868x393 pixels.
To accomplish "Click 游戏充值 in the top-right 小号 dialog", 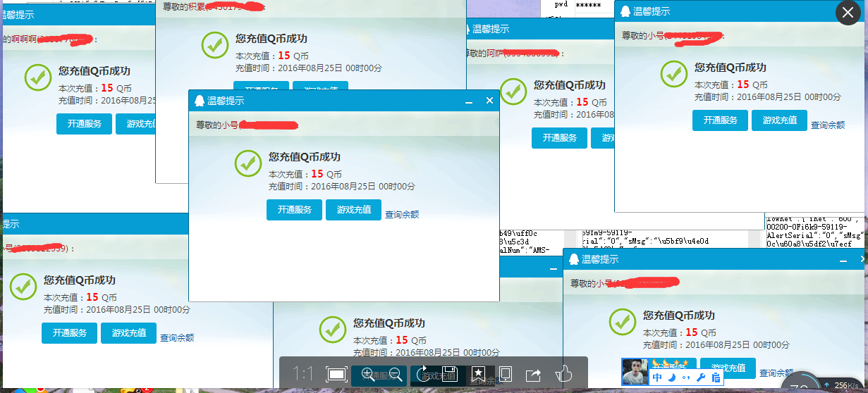I will click(779, 120).
